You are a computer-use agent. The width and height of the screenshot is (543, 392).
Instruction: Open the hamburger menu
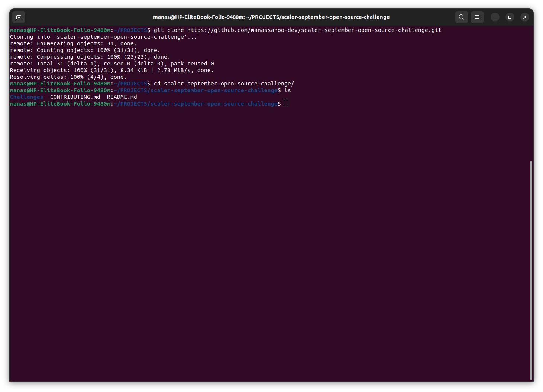[x=477, y=17]
